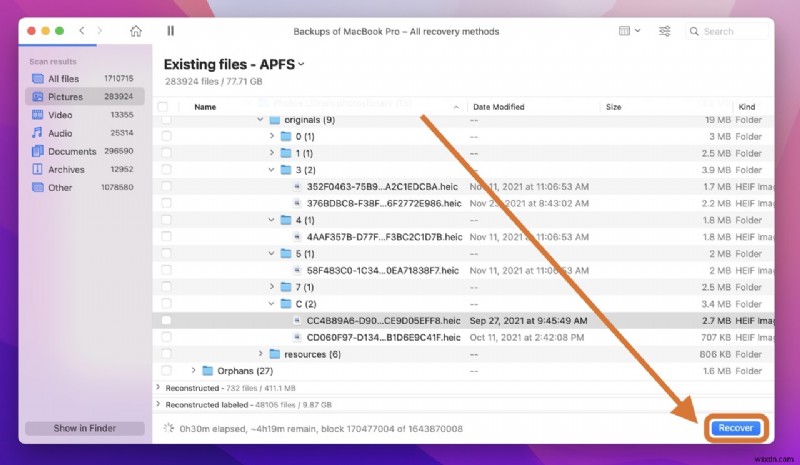Open the filter settings sliders icon
The width and height of the screenshot is (800, 465).
click(x=664, y=31)
